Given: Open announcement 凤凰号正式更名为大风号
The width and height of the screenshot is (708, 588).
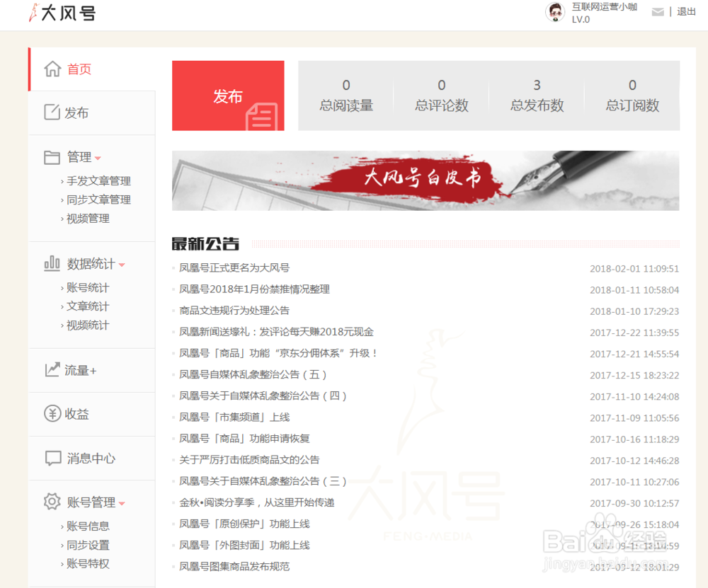Looking at the screenshot, I should (x=234, y=268).
